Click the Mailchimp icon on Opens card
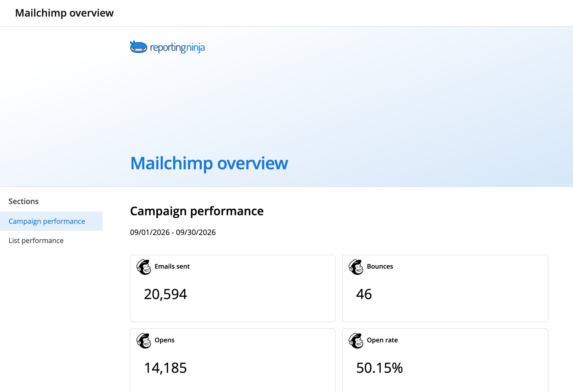This screenshot has width=573, height=392. pyautogui.click(x=144, y=340)
